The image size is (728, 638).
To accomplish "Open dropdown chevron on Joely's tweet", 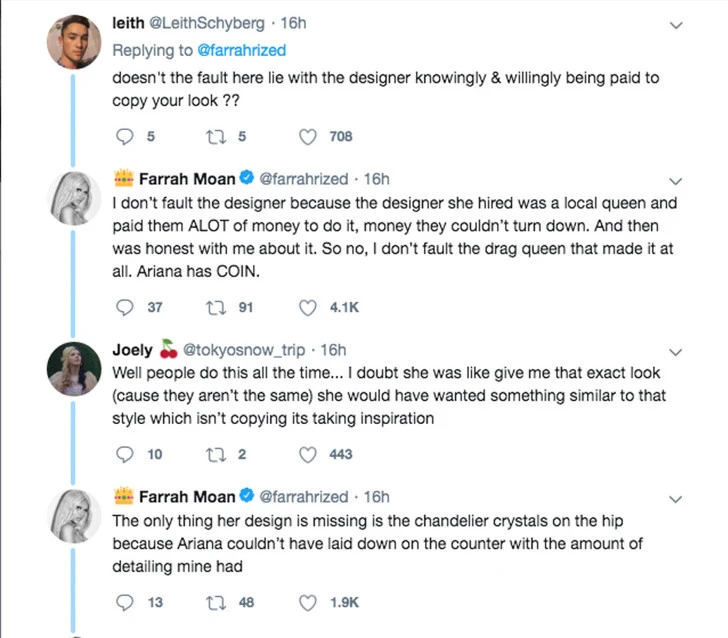I will (678, 351).
